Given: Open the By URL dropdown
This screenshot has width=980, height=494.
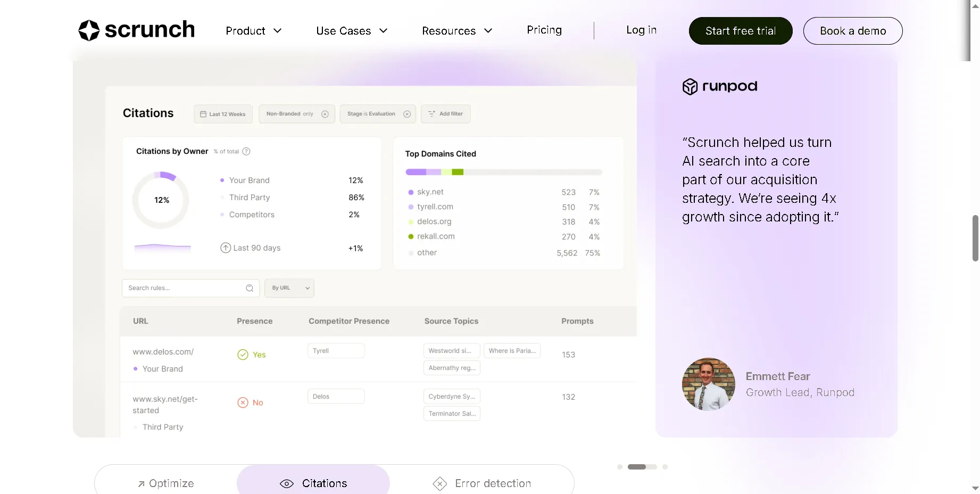Looking at the screenshot, I should point(289,288).
